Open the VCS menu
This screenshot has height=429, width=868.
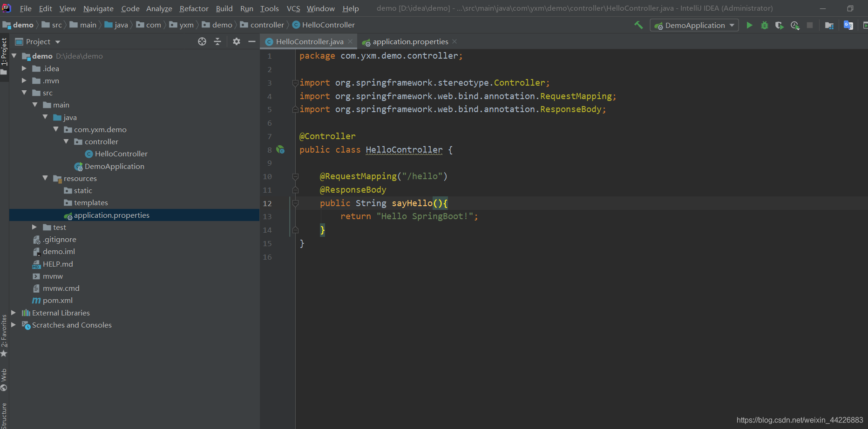click(x=293, y=8)
